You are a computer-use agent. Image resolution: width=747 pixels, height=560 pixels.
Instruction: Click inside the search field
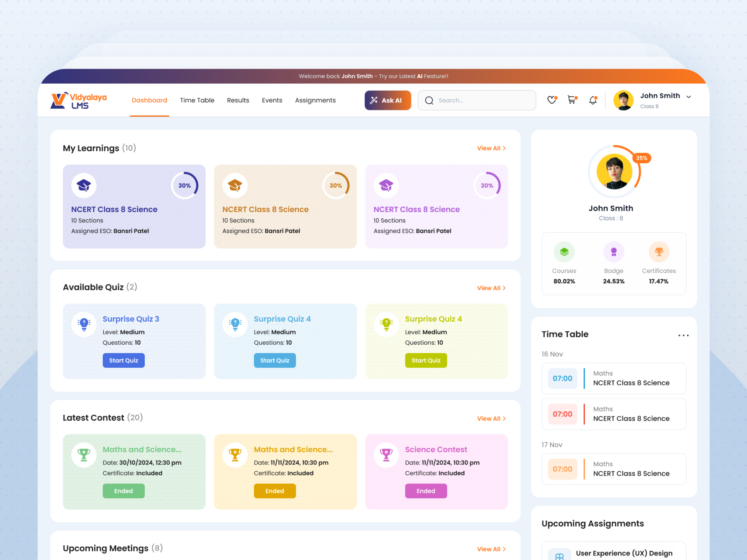476,100
